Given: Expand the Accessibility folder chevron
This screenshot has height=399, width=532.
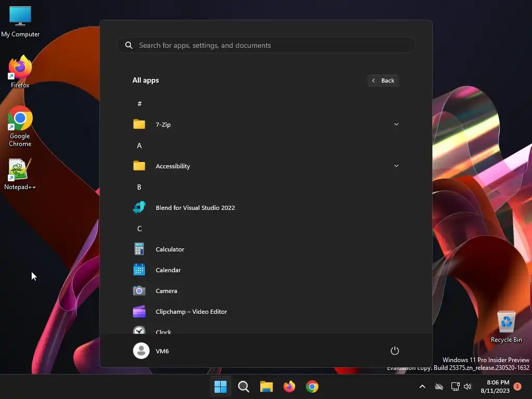Looking at the screenshot, I should point(396,166).
